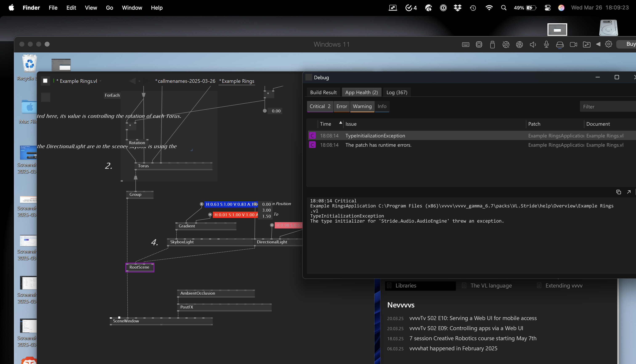The image size is (636, 364).
Task: Click Parallels sound speaker icon
Action: click(x=533, y=45)
